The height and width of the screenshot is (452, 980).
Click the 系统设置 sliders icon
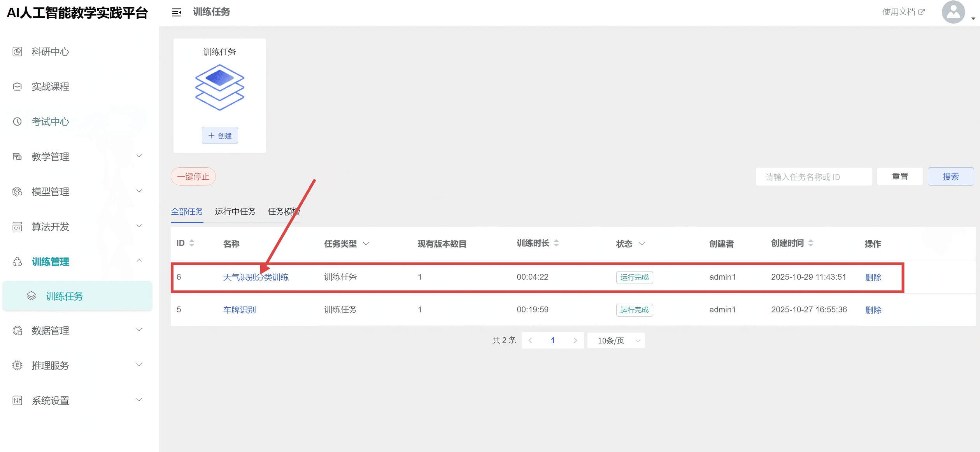(x=17, y=400)
